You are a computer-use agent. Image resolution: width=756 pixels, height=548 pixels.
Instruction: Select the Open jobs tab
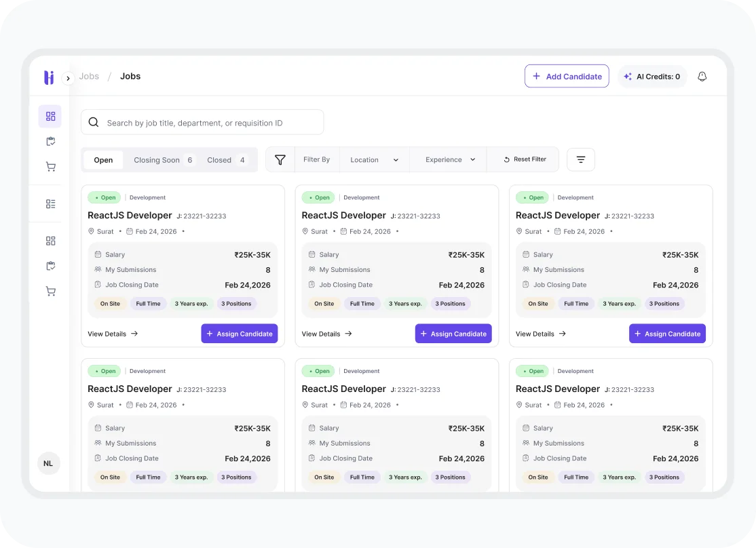(103, 160)
